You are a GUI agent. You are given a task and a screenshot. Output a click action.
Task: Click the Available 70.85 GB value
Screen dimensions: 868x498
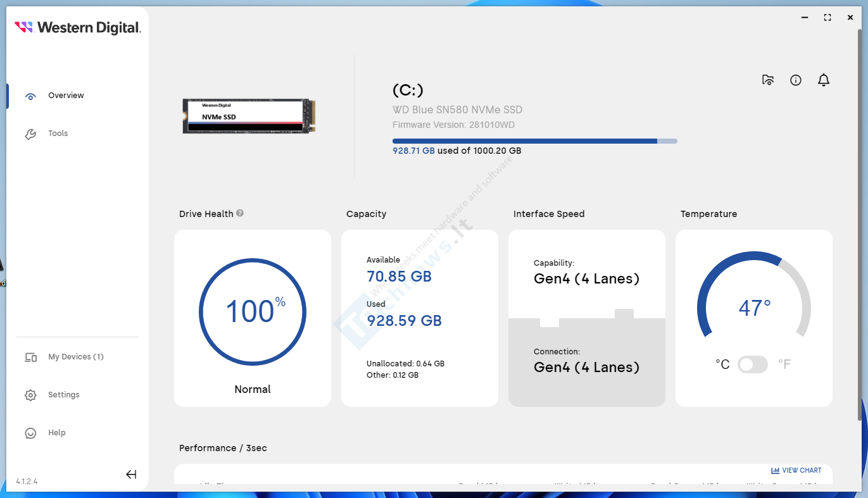399,277
